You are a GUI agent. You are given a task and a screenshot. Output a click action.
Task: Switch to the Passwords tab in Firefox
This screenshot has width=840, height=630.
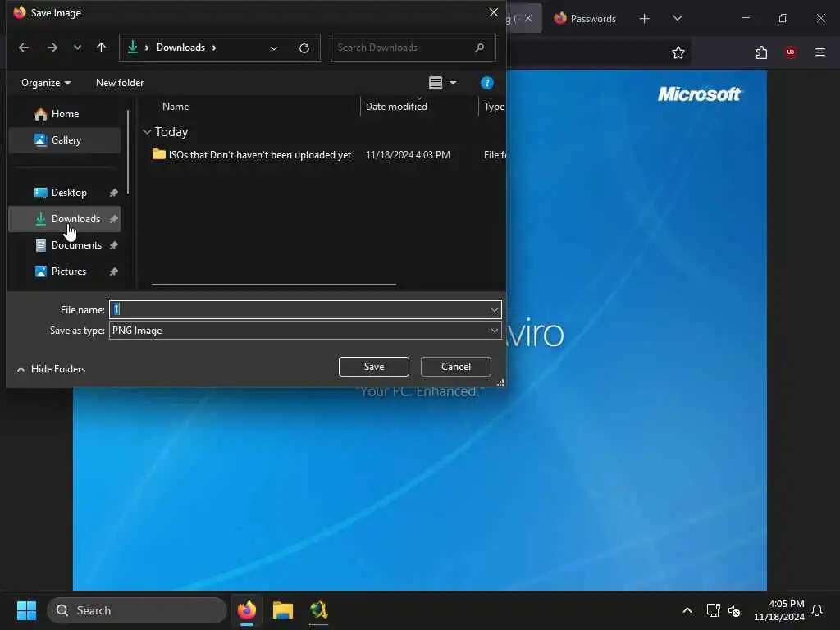586,19
